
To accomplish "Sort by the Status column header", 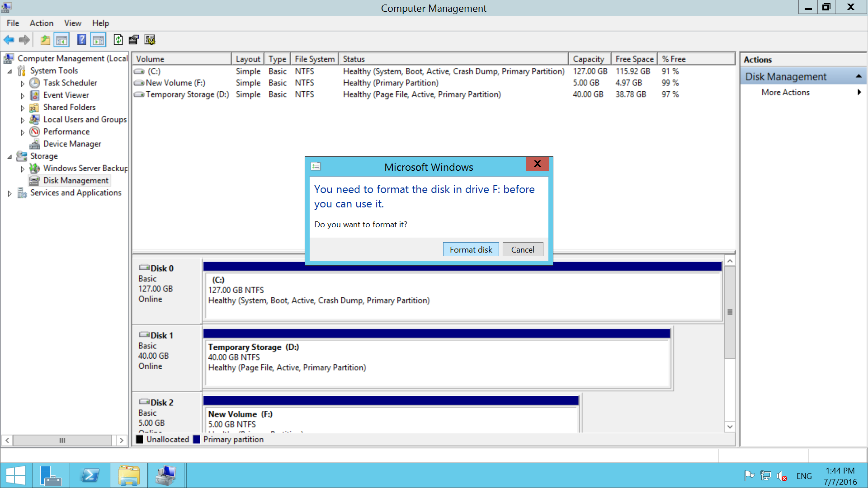I will [453, 59].
